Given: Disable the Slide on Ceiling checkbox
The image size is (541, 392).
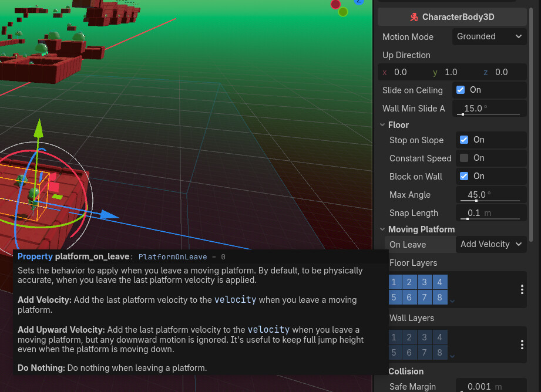Looking at the screenshot, I should (461, 90).
